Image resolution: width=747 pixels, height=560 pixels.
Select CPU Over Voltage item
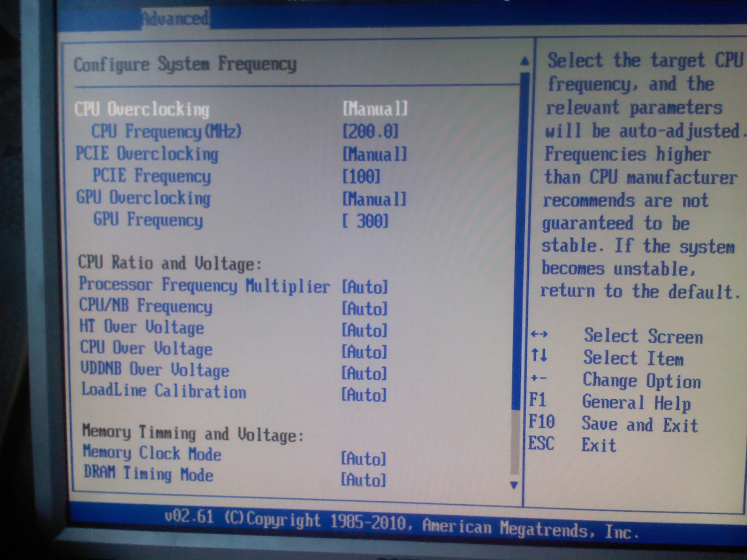click(146, 348)
